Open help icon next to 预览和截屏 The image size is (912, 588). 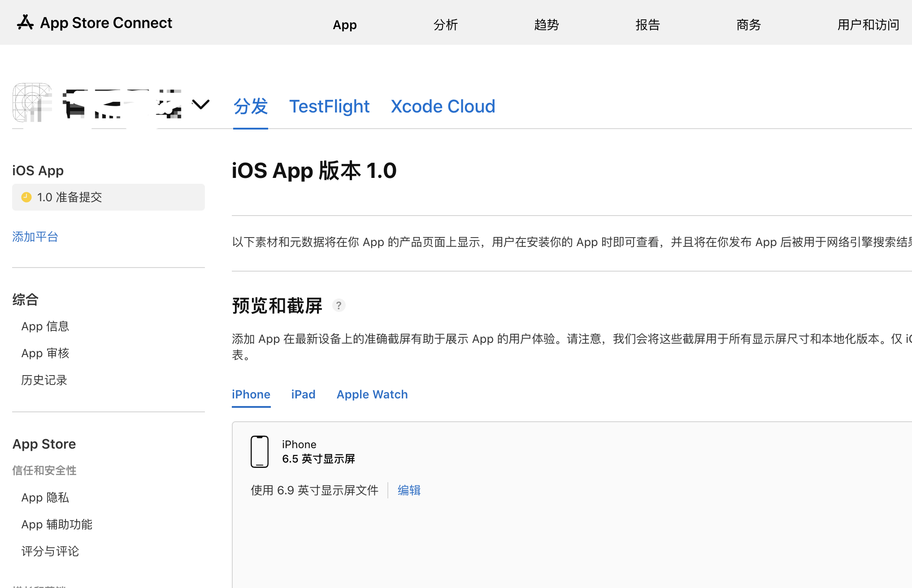tap(339, 306)
